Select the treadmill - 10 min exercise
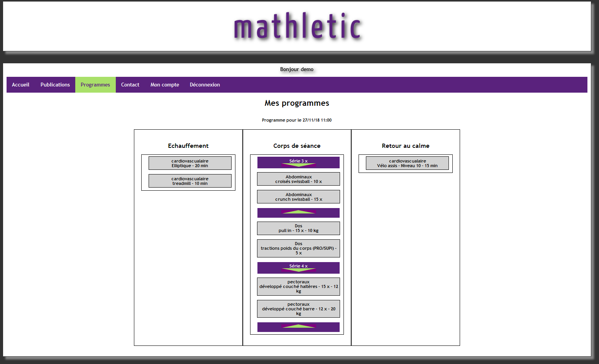Image resolution: width=599 pixels, height=364 pixels. pyautogui.click(x=190, y=181)
